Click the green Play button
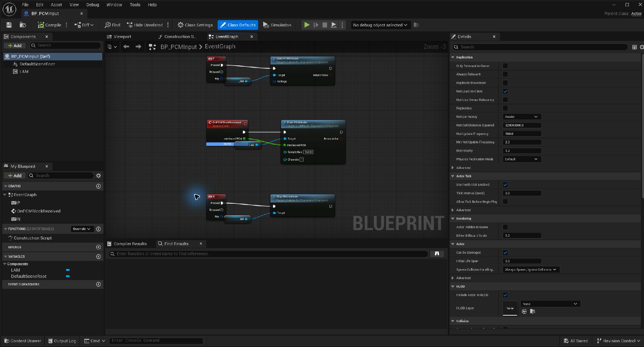Viewport: 644px width, 347px height. pyautogui.click(x=307, y=25)
